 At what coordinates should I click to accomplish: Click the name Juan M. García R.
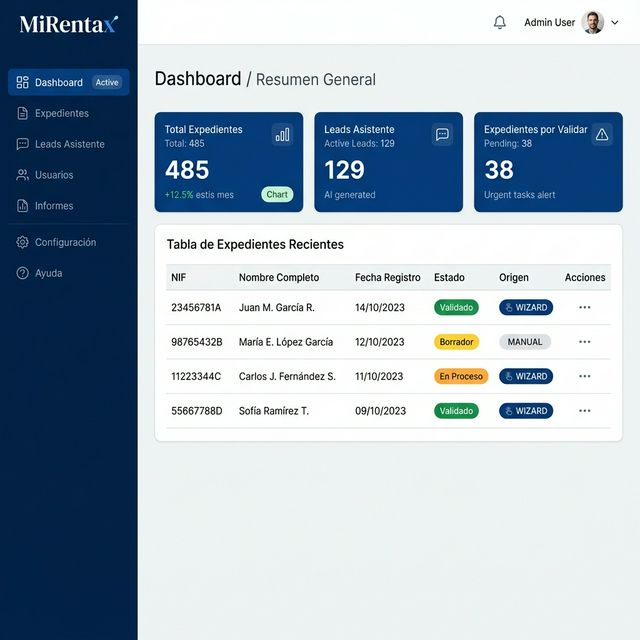(277, 307)
